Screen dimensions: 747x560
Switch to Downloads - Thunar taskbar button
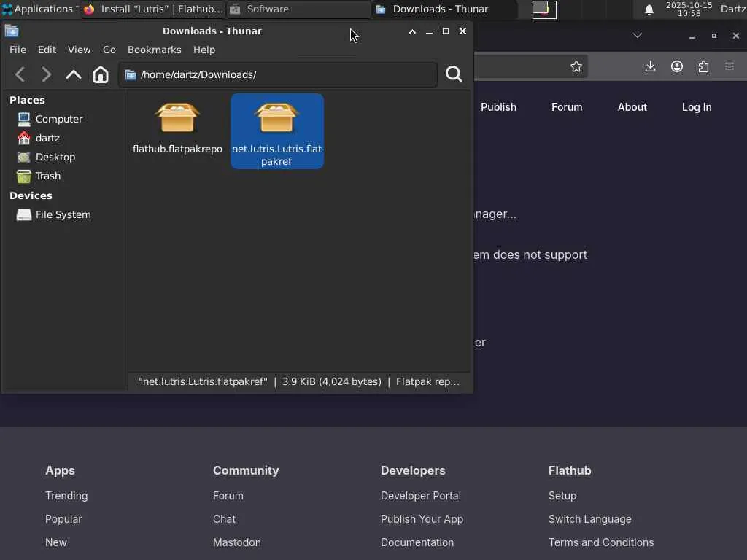point(444,9)
